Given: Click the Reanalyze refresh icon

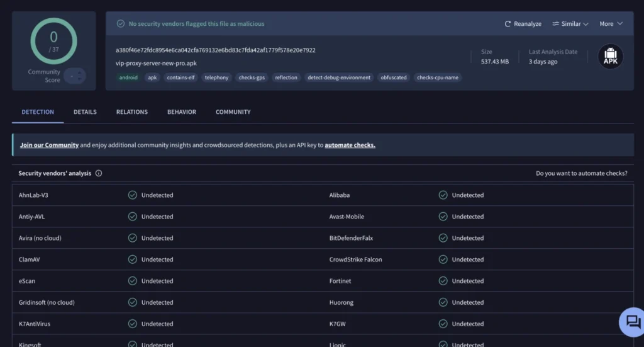Looking at the screenshot, I should tap(508, 24).
